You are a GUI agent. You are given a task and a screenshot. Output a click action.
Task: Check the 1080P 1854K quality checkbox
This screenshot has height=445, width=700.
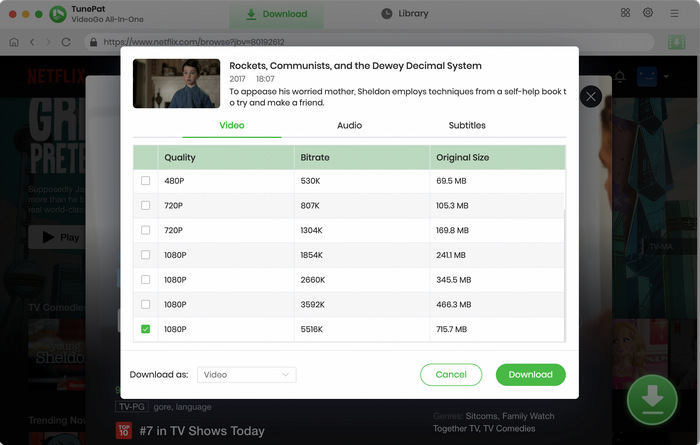click(146, 255)
